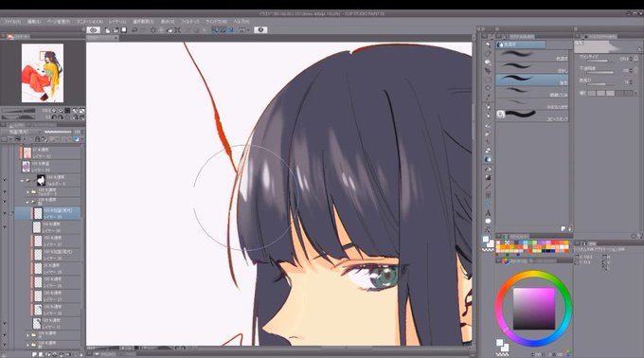Toggle Snap to grid in command bar

click(x=230, y=30)
